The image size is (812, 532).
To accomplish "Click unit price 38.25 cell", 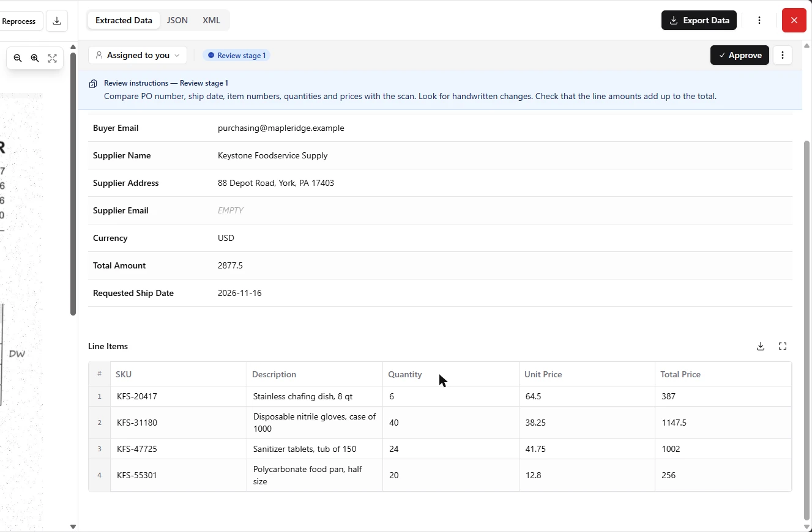I will coord(587,423).
